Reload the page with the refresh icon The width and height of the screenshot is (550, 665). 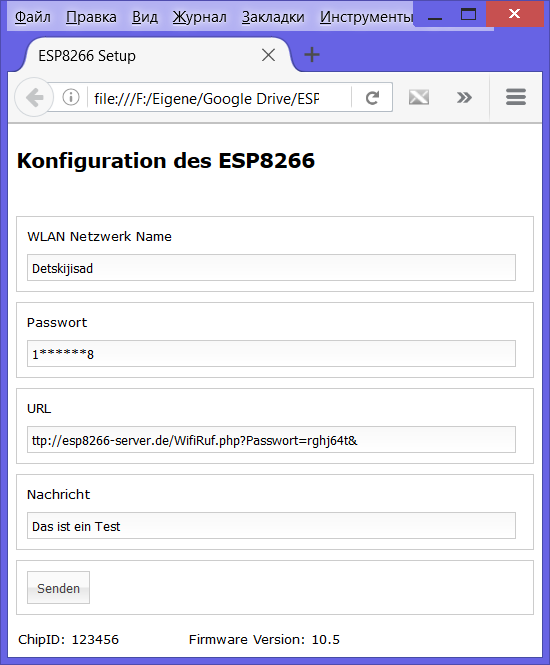pos(372,98)
